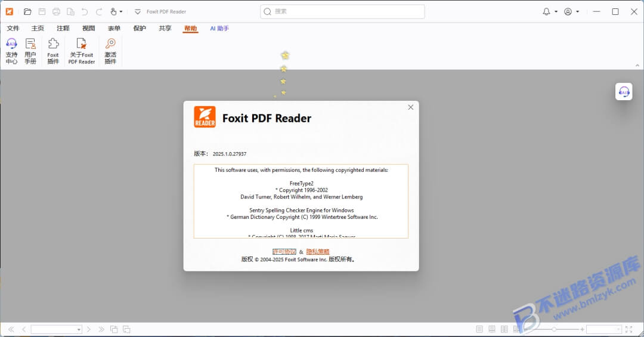Click the create PDF from clipboard icon

coord(70,11)
